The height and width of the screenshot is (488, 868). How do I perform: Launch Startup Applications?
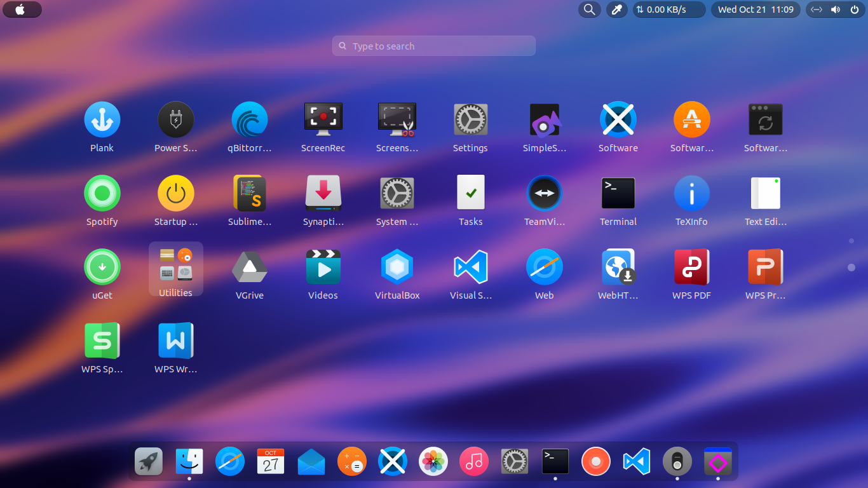pyautogui.click(x=175, y=193)
